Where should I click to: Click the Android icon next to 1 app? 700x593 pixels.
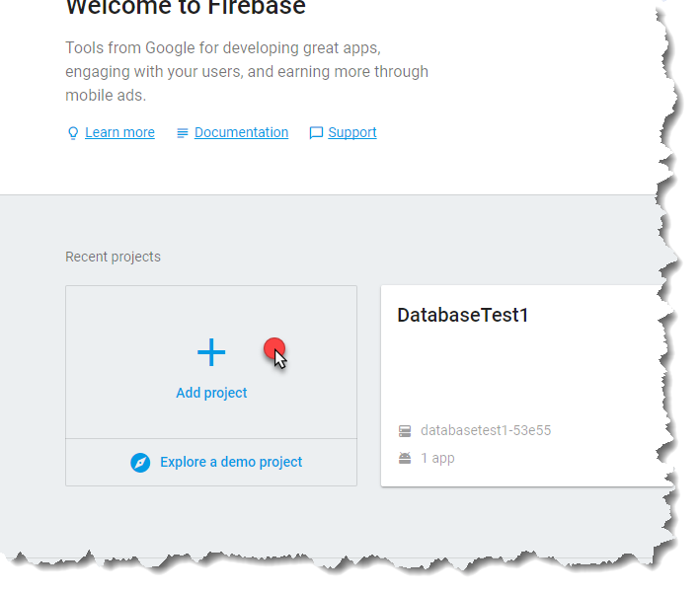[405, 458]
